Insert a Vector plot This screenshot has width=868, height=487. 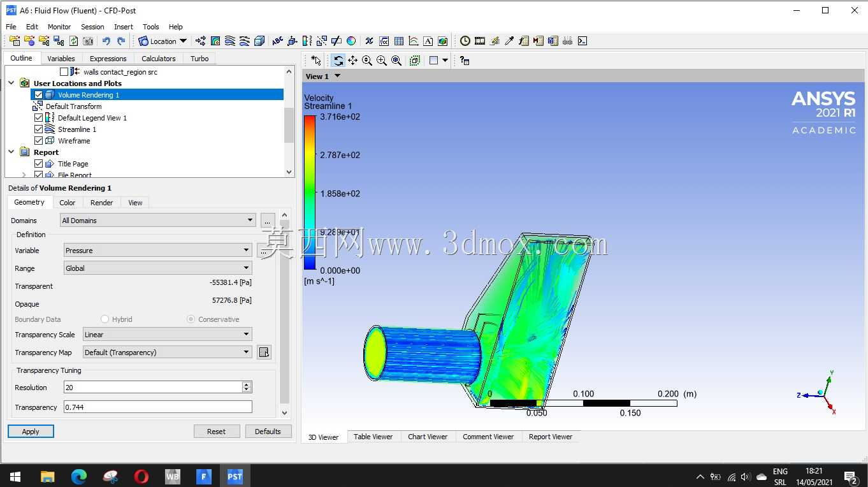tap(200, 41)
